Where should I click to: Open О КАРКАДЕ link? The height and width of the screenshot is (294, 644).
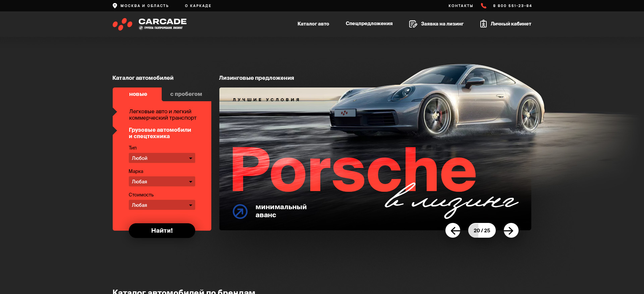[x=198, y=6]
